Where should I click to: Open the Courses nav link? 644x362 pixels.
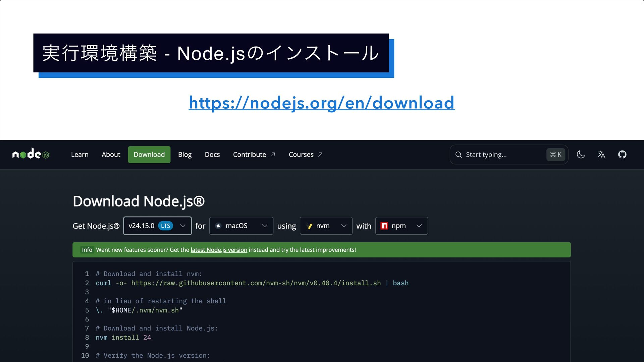[306, 155]
